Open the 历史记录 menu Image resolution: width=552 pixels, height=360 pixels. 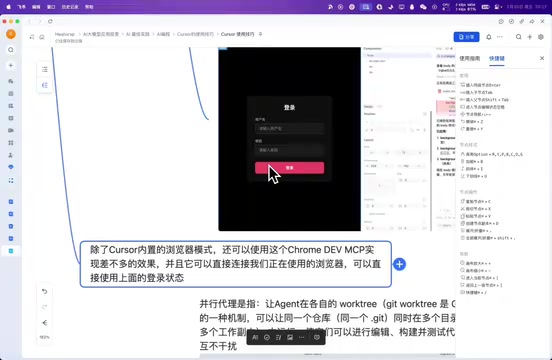(x=70, y=7)
